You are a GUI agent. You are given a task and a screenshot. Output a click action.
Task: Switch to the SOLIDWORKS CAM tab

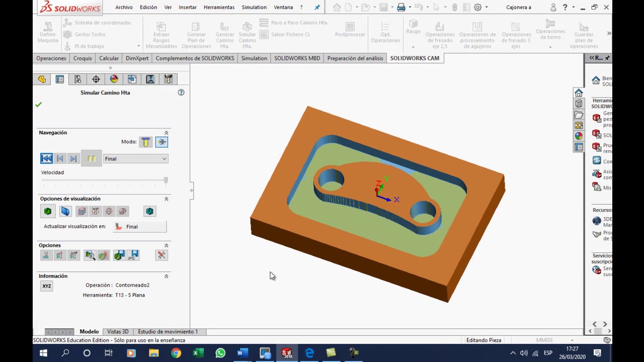tap(415, 58)
